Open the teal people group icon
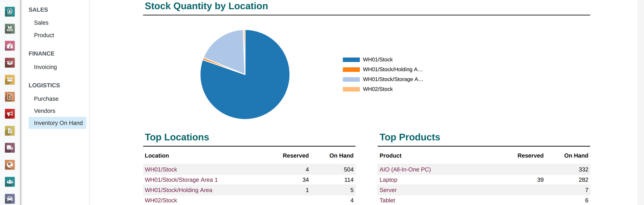This screenshot has height=205, width=644. coord(10,182)
